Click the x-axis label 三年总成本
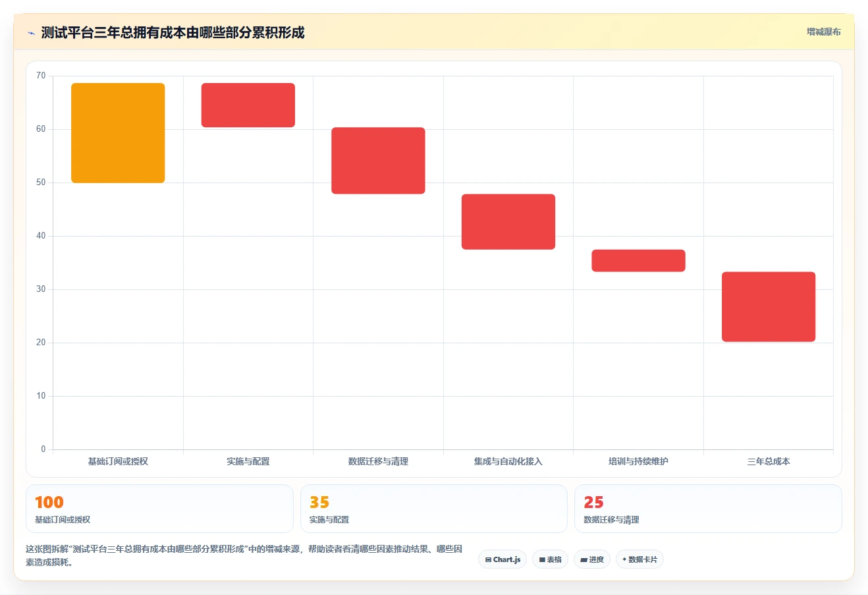Viewport: 868px width, 595px height. [769, 461]
